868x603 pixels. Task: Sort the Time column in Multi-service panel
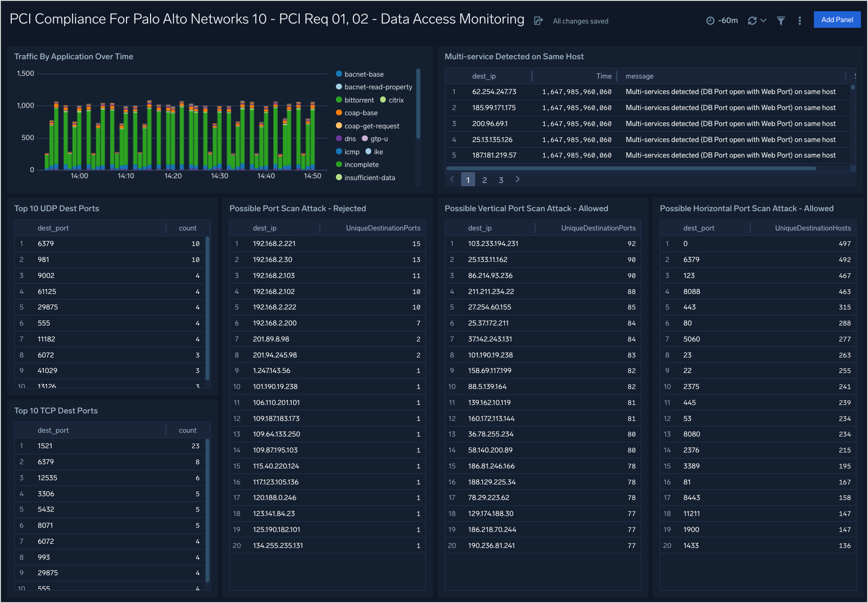[x=604, y=76]
